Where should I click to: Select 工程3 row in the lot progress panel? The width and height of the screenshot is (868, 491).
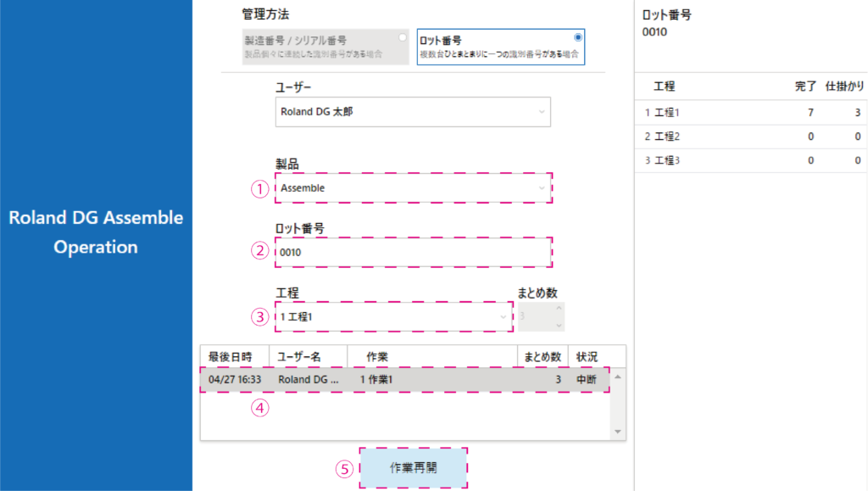(750, 160)
